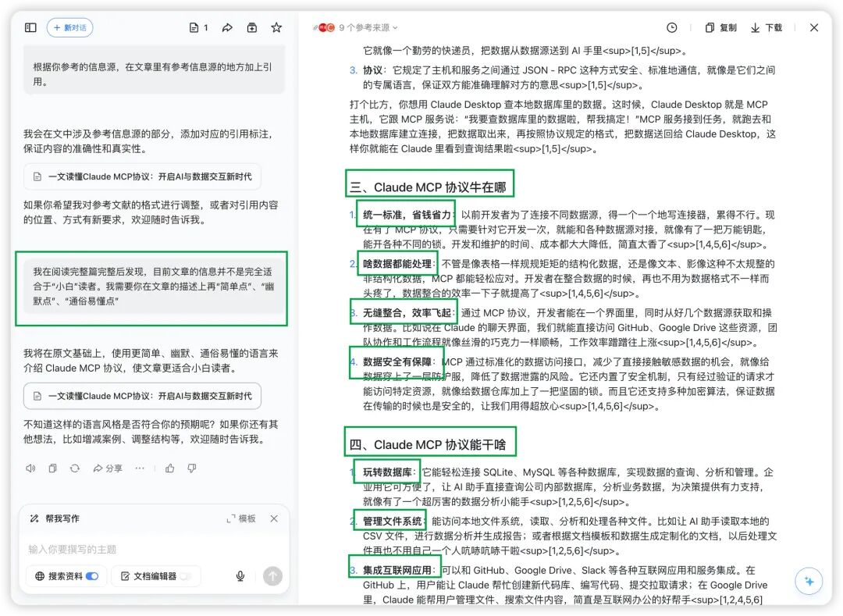
Task: Toggle the 搜索资料 switch
Action: coord(92,575)
